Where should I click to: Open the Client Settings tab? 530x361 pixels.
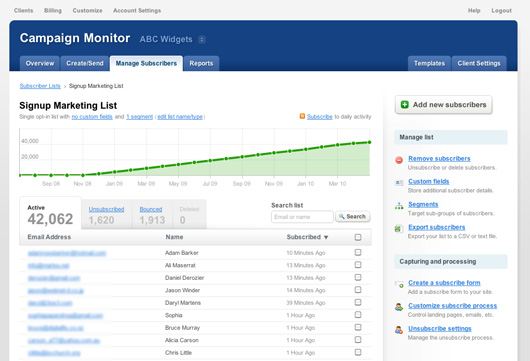pyautogui.click(x=479, y=64)
